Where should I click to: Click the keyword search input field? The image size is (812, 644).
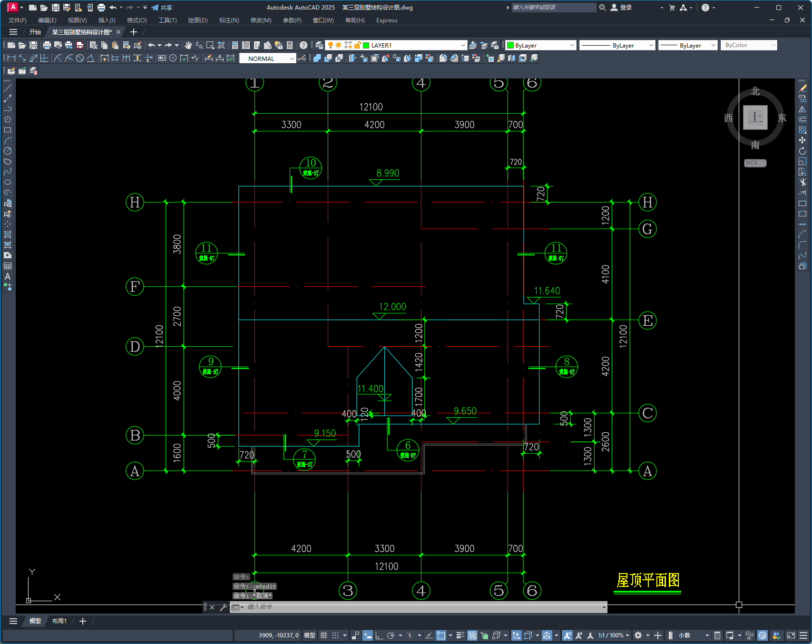pyautogui.click(x=553, y=7)
